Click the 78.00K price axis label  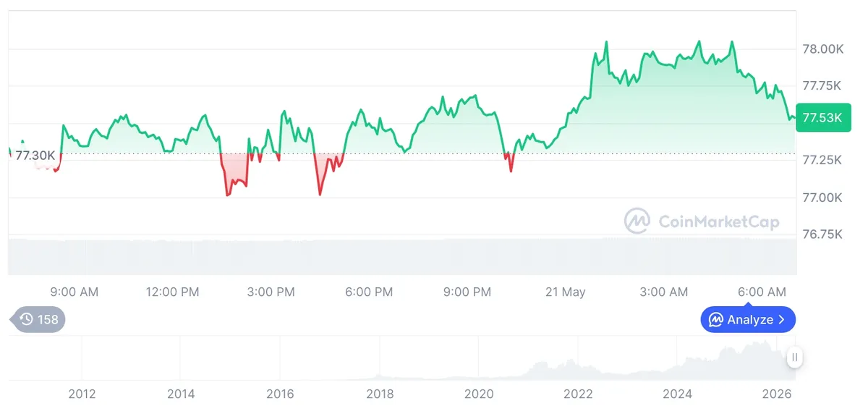pos(823,49)
